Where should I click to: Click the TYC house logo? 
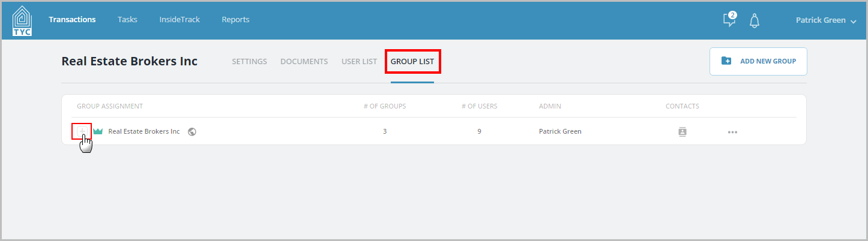point(22,20)
